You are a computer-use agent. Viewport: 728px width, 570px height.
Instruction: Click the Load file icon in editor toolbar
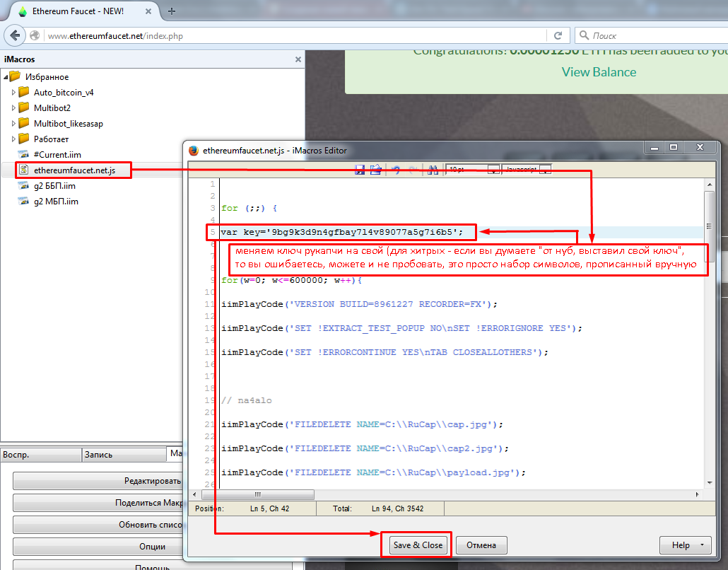pyautogui.click(x=375, y=170)
